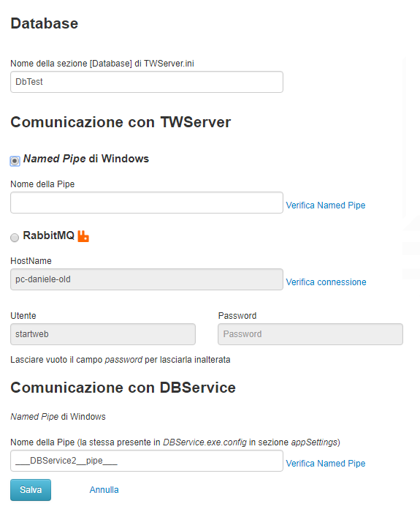This screenshot has height=528, width=420.
Task: Save settings with the Salva button
Action: [31, 490]
